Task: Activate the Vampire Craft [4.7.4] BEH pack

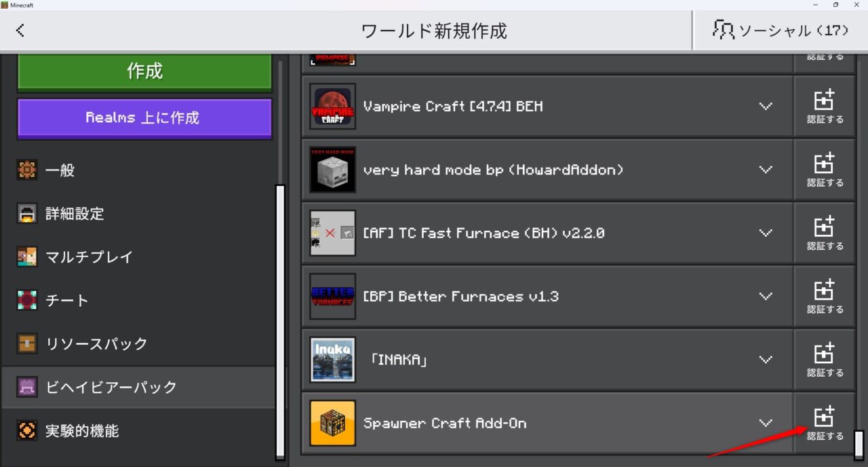Action: tap(825, 107)
